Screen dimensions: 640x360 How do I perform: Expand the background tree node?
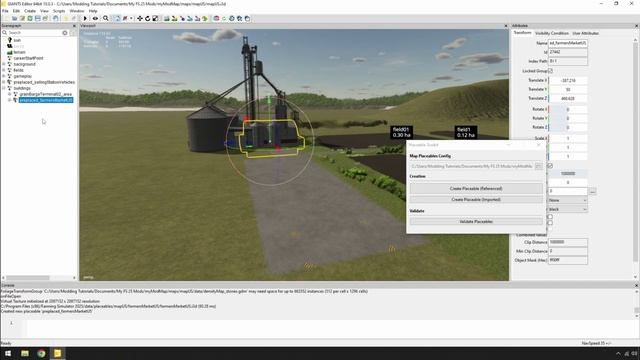coord(4,64)
